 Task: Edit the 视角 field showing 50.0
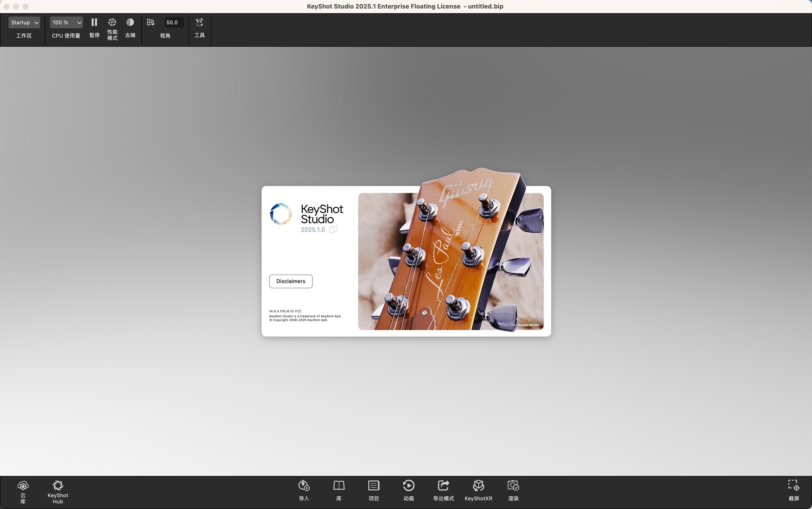click(172, 22)
